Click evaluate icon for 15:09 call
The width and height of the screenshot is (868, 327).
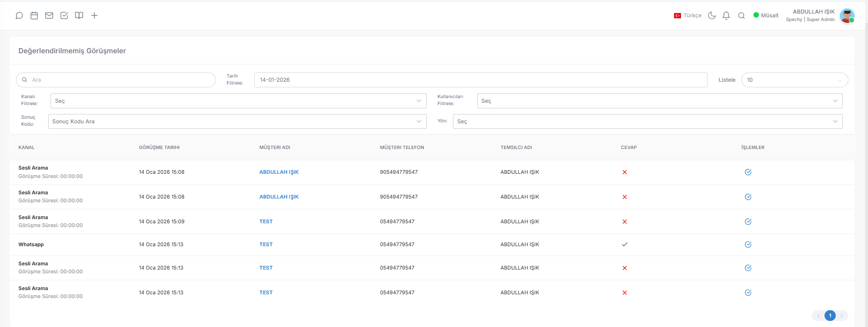coord(748,221)
